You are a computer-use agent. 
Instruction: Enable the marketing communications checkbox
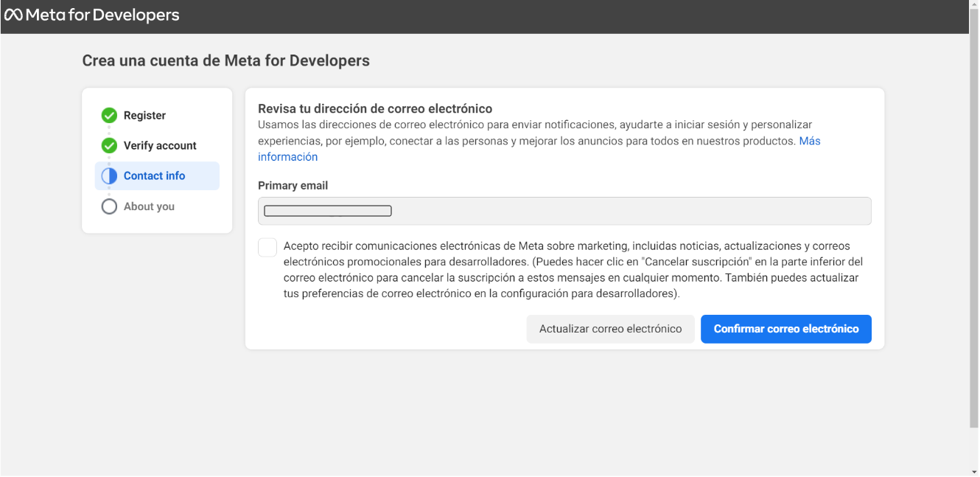(267, 248)
